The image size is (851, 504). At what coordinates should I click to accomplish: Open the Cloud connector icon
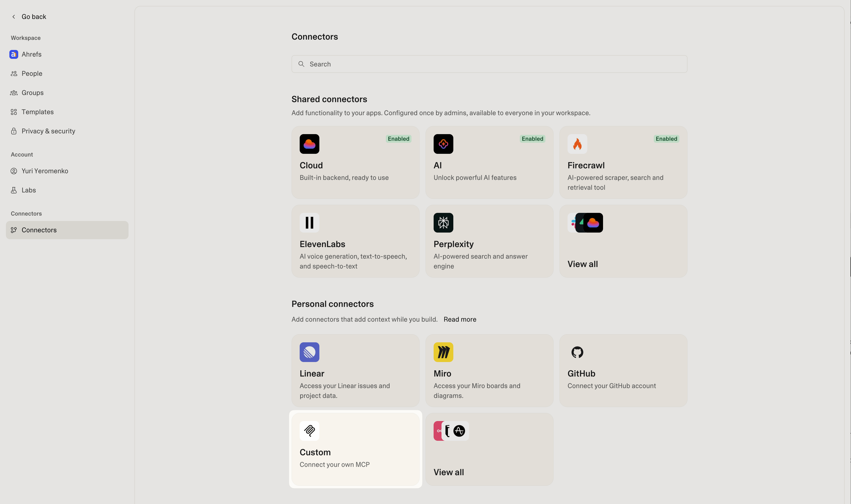tap(309, 144)
